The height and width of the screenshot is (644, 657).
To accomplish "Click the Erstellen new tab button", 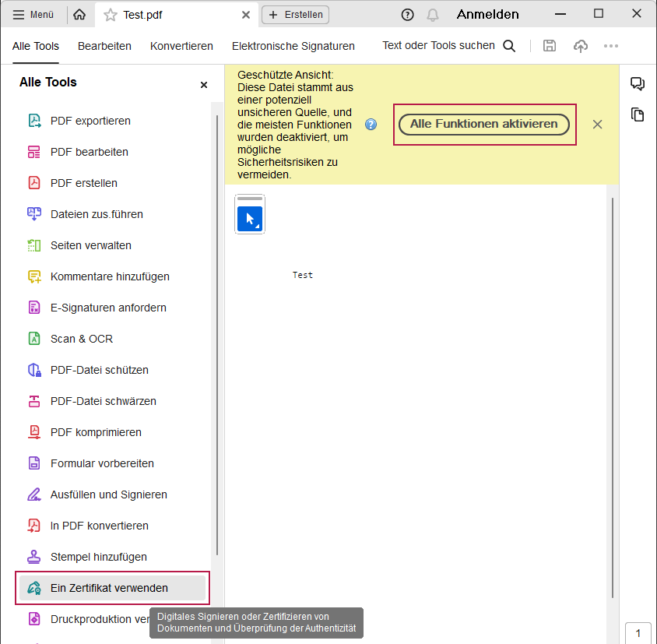I will pyautogui.click(x=296, y=15).
